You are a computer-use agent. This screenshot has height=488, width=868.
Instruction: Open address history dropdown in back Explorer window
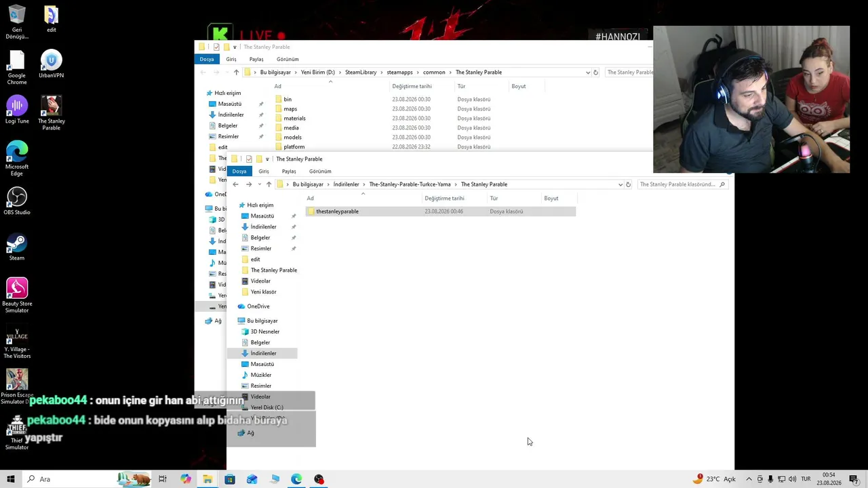[x=587, y=73]
